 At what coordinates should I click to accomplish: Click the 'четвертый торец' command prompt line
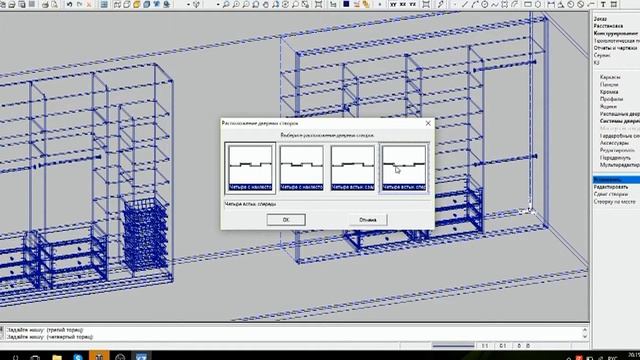(x=49, y=337)
